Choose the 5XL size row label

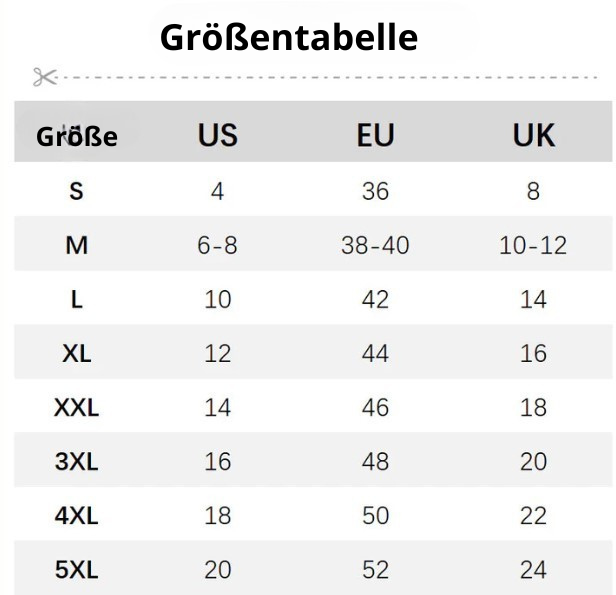pos(77,570)
